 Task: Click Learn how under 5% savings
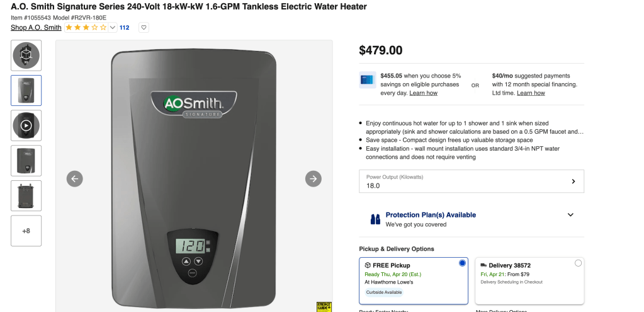point(424,93)
